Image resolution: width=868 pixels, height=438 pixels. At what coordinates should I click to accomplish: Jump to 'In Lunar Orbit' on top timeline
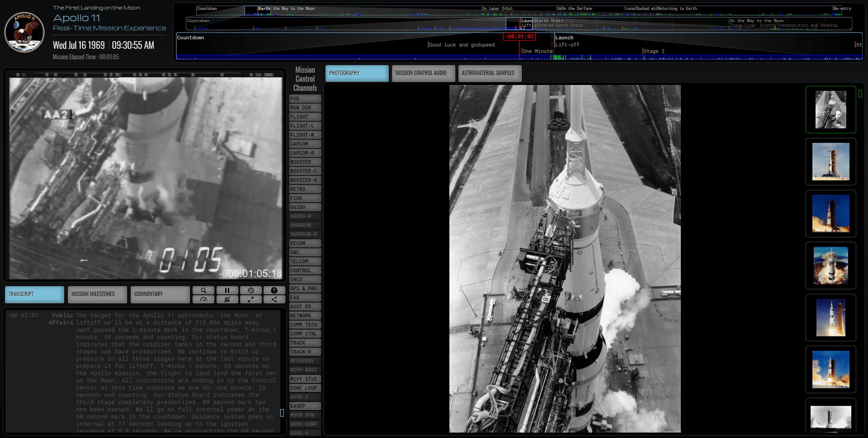[x=497, y=9]
